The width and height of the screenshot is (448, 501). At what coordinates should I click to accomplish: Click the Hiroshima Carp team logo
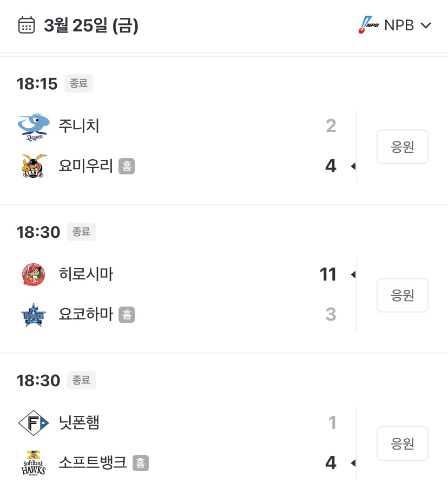[x=33, y=275]
